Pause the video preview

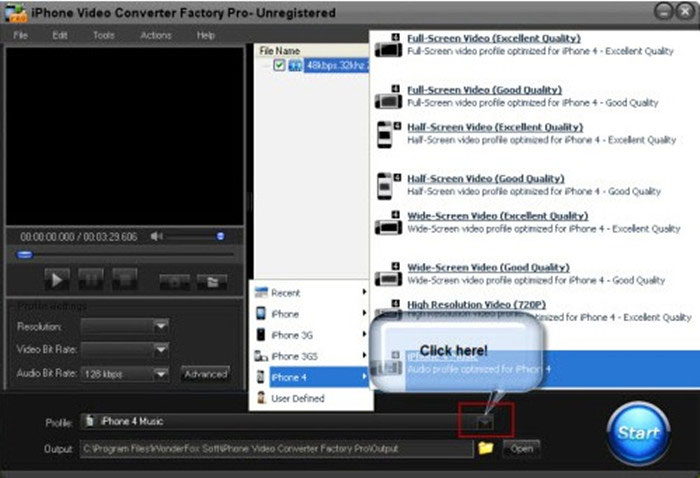(91, 280)
